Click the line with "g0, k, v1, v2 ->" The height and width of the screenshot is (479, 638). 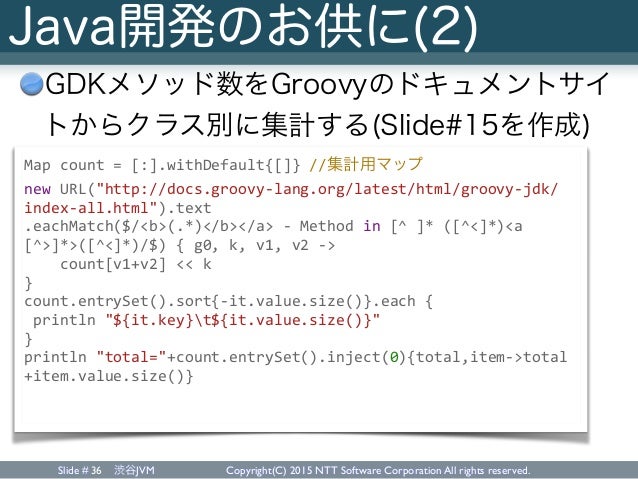[179, 245]
